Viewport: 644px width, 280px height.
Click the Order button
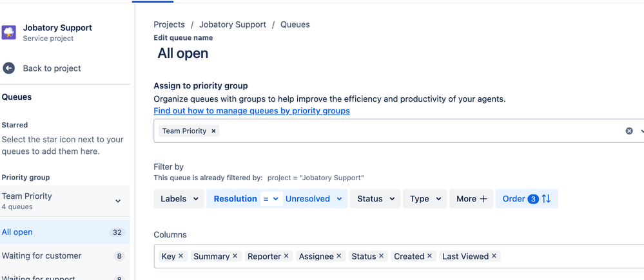[527, 199]
